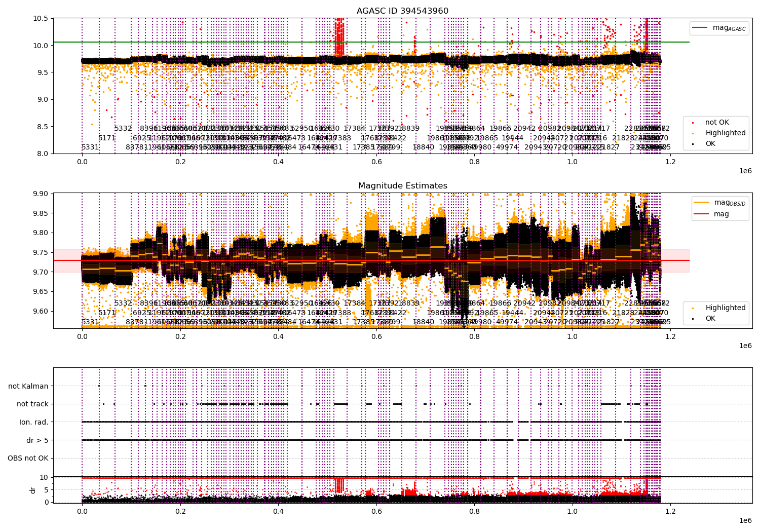Click the 8.0 y-tick of top plot
Image resolution: width=760 pixels, height=532 pixels.
(x=42, y=154)
